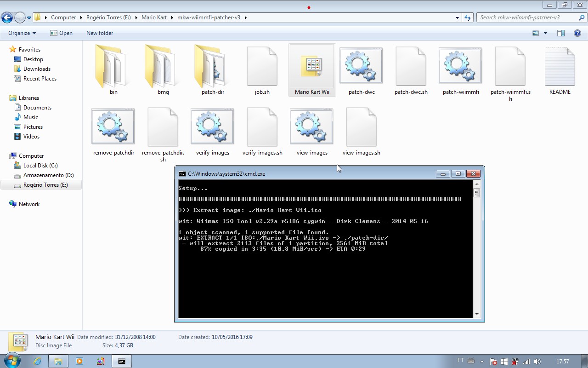The height and width of the screenshot is (368, 588).
Task: Select the README text file
Action: pyautogui.click(x=560, y=67)
